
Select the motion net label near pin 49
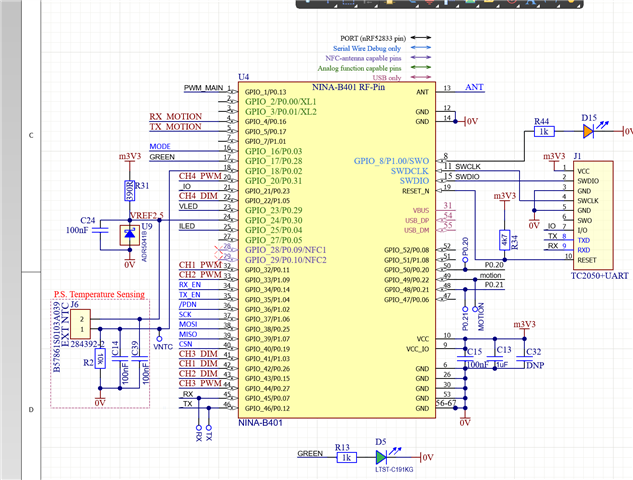[x=490, y=275]
